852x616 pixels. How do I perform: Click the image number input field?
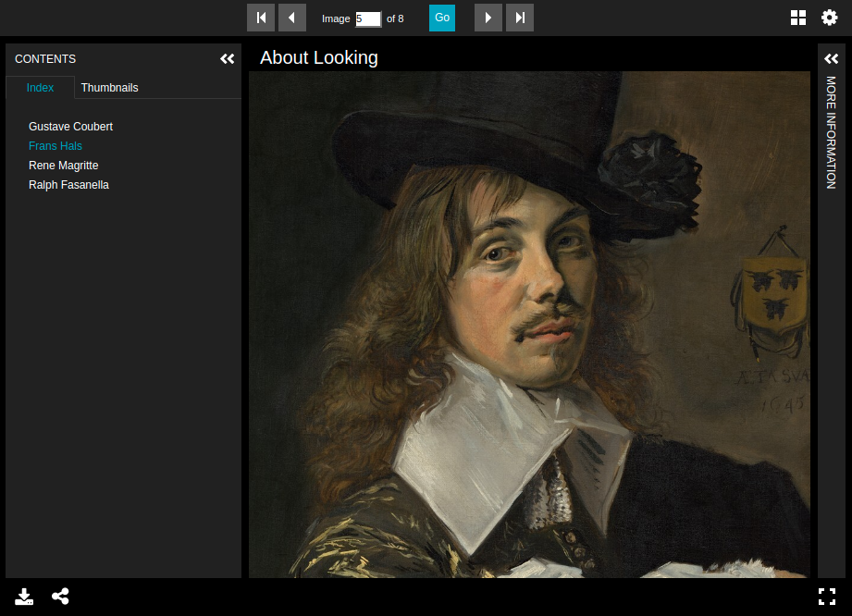[x=368, y=19]
